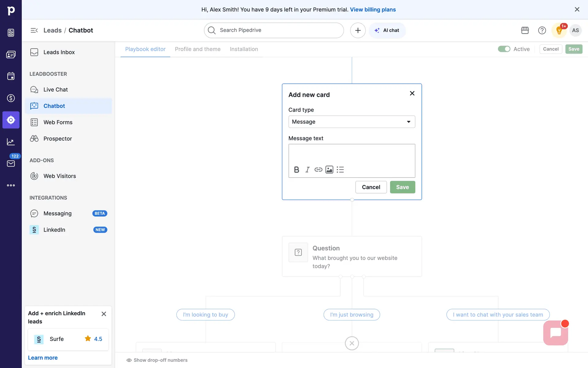The width and height of the screenshot is (588, 368).
Task: Toggle bold formatting in message editor
Action: [x=296, y=170]
